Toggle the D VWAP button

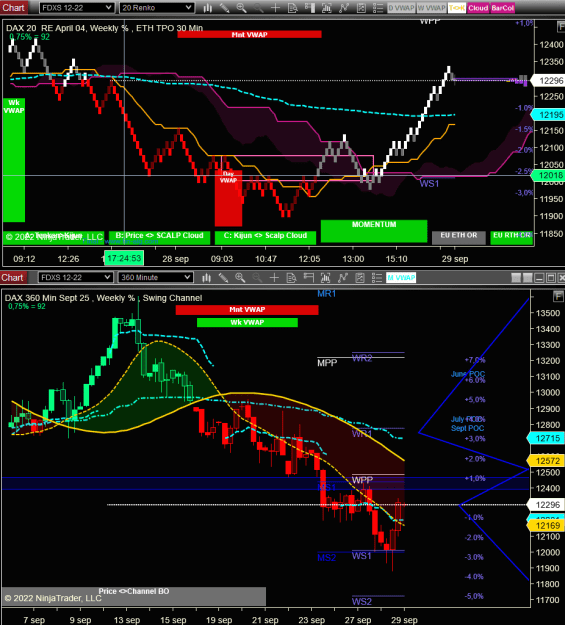point(401,8)
